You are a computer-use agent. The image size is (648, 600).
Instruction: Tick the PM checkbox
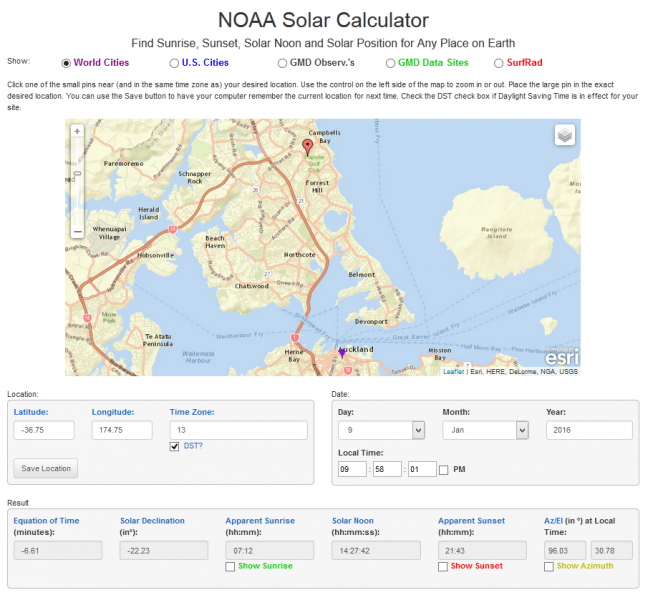(443, 470)
